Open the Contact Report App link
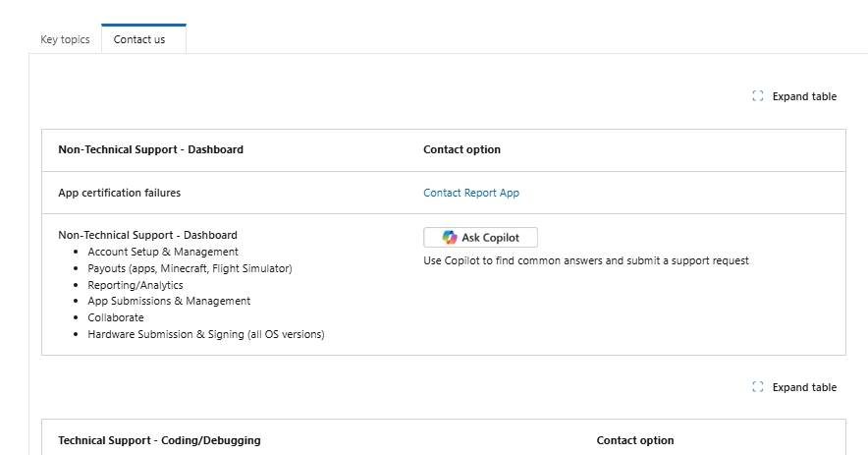The width and height of the screenshot is (868, 455). point(471,193)
